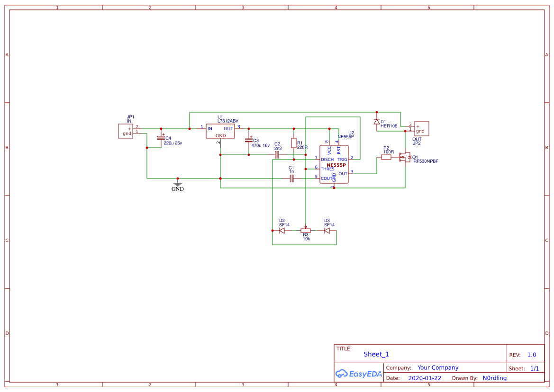
Task: Click the Sheet_1 title text
Action: tap(376, 354)
